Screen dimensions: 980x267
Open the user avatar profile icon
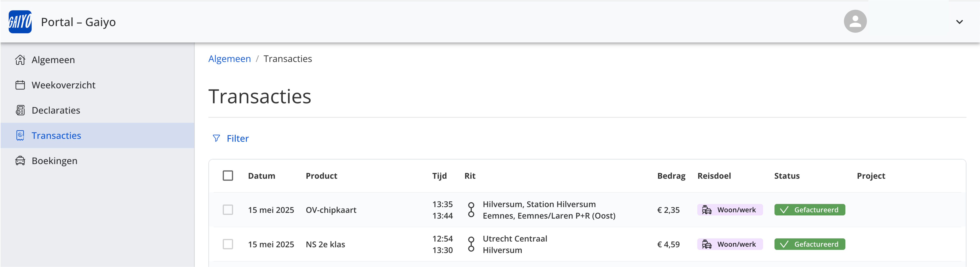pos(855,21)
